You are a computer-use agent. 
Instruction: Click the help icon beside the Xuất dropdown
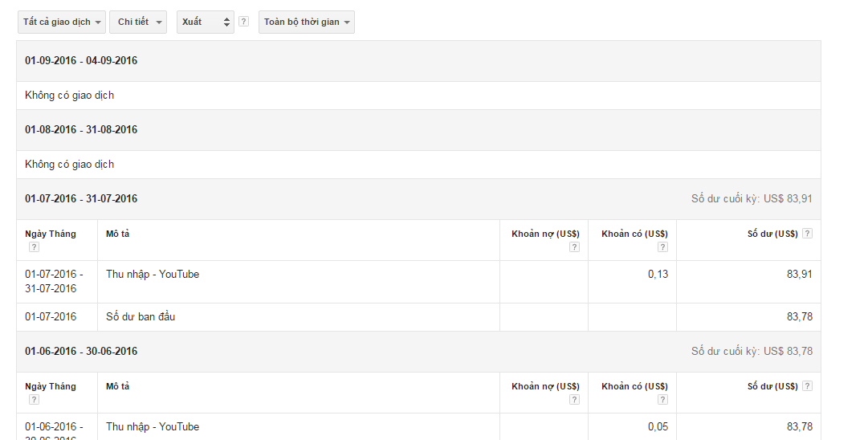tap(244, 22)
